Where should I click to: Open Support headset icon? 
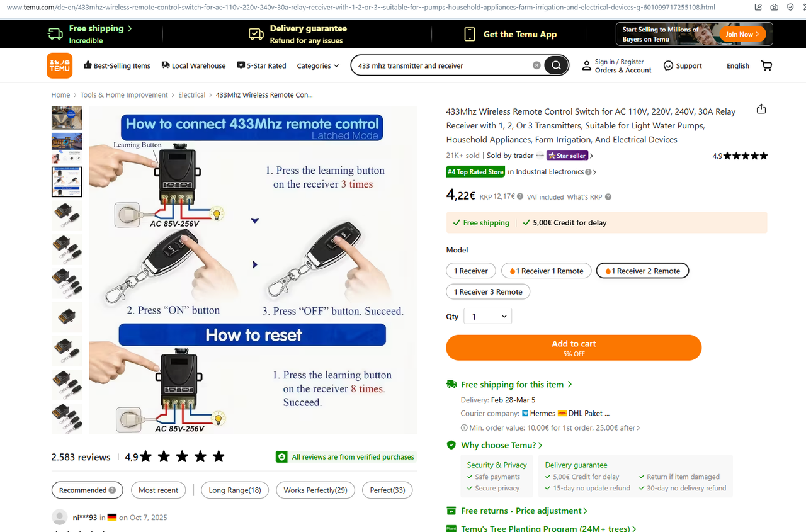(x=669, y=65)
